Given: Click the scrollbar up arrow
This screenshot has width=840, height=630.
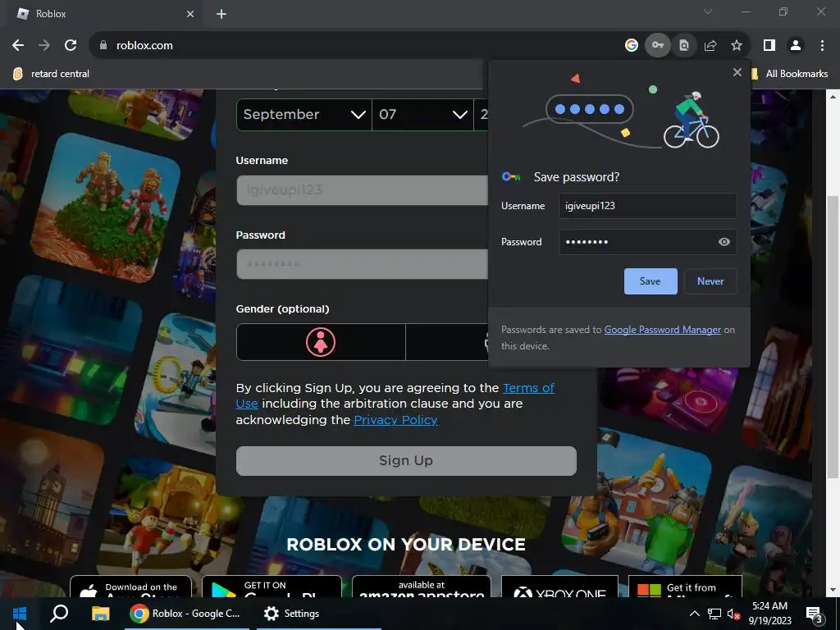Looking at the screenshot, I should click(833, 97).
